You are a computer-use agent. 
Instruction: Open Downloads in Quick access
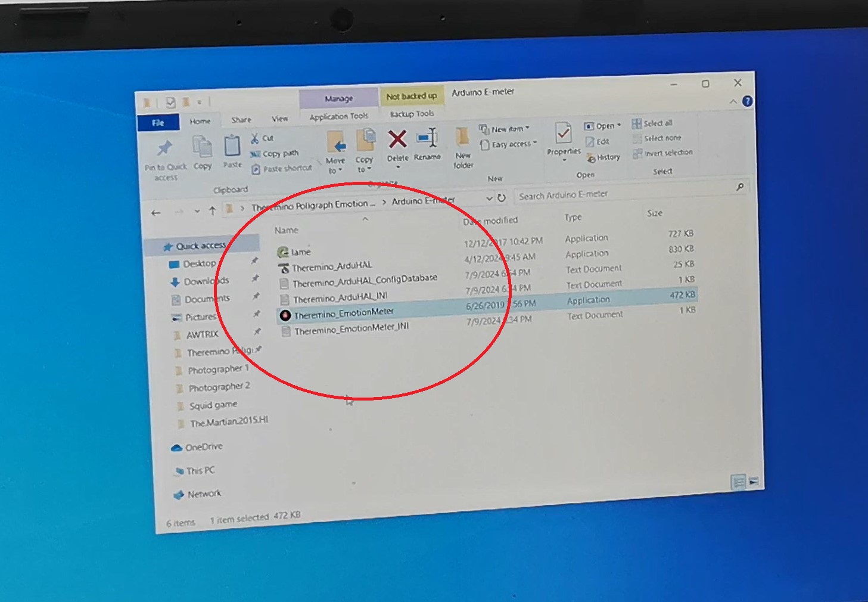pyautogui.click(x=206, y=281)
